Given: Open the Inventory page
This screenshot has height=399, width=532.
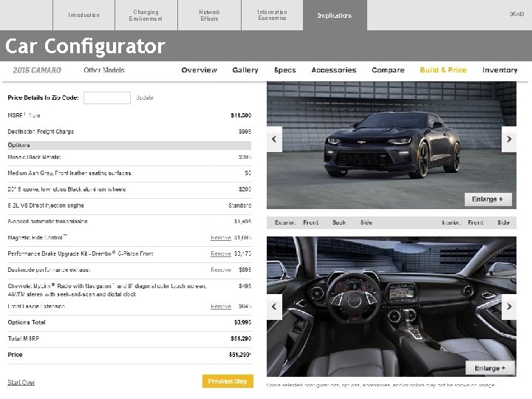Looking at the screenshot, I should pos(499,70).
